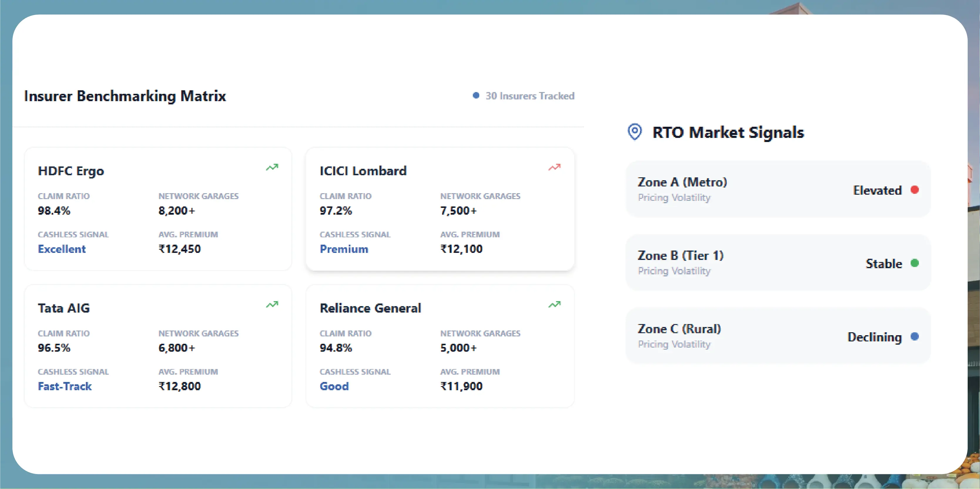
Task: Click Reliance General trend arrow icon
Action: [554, 304]
